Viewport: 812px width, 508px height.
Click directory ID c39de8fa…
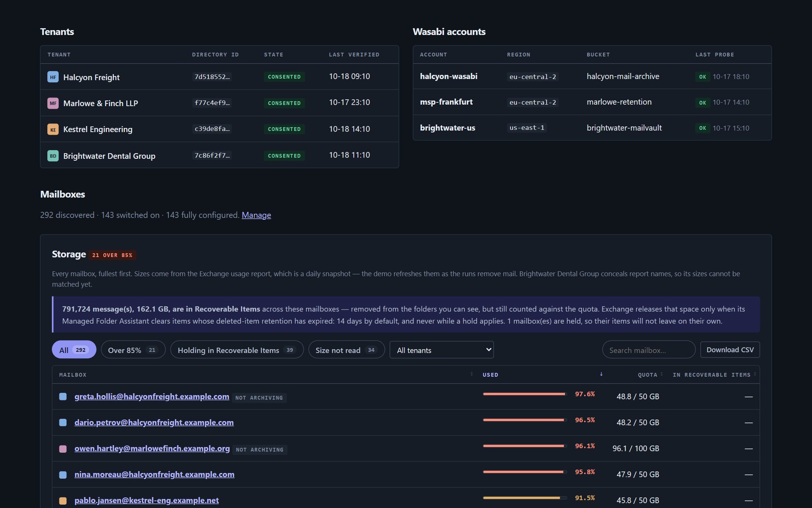[x=212, y=129]
